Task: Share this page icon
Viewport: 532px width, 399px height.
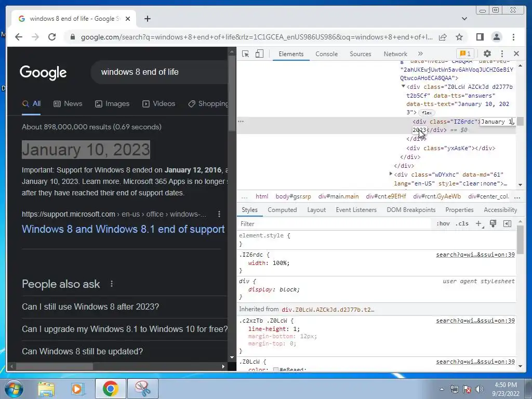Action: (443, 37)
